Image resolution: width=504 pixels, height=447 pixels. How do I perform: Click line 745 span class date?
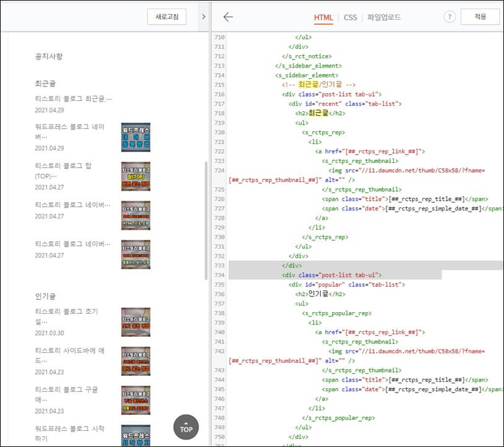[411, 389]
